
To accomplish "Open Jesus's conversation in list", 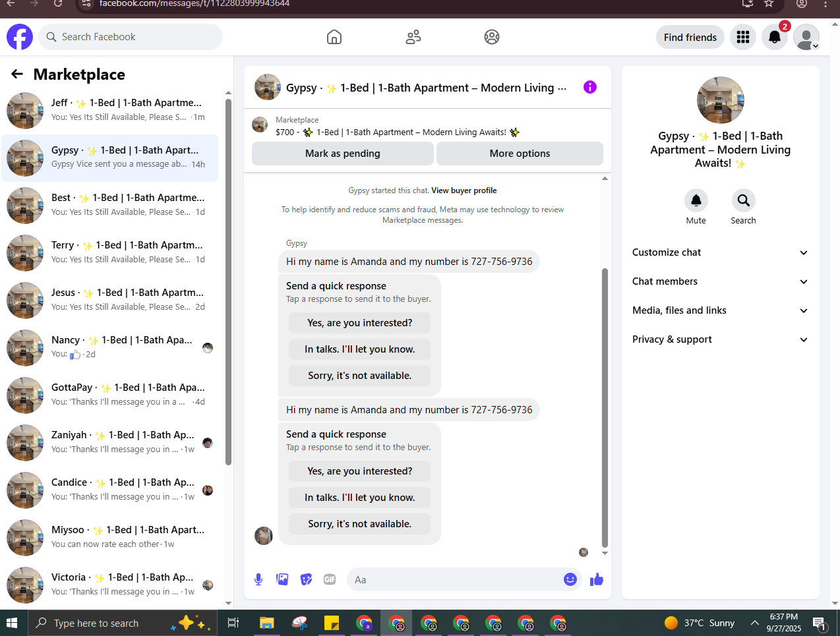I will pyautogui.click(x=110, y=301).
